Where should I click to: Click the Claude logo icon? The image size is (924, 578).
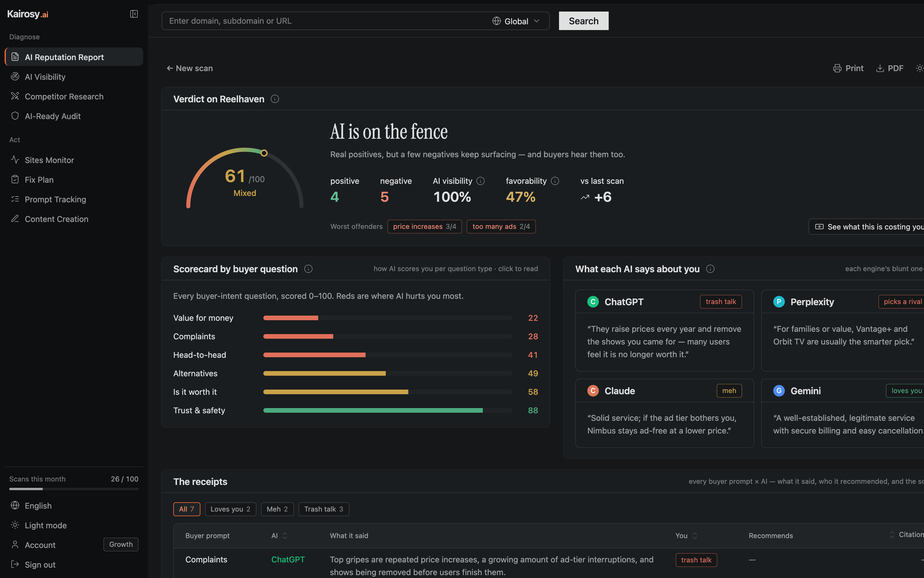[593, 391]
